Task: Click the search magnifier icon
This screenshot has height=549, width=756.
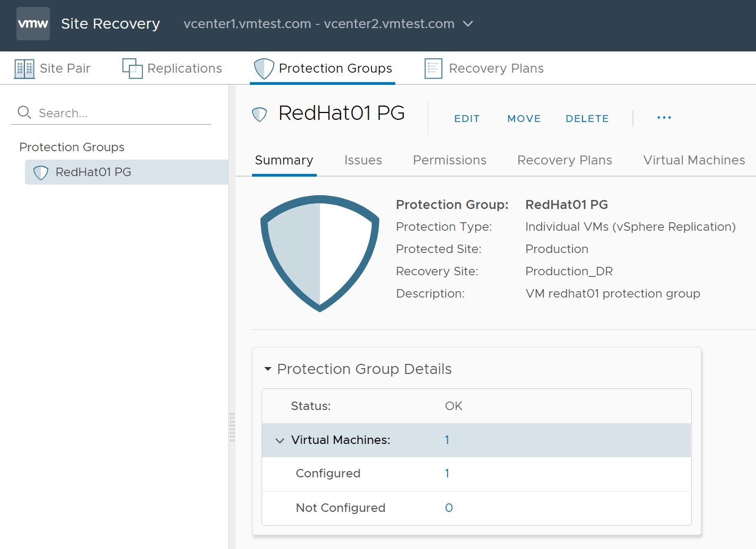Action: pyautogui.click(x=24, y=112)
